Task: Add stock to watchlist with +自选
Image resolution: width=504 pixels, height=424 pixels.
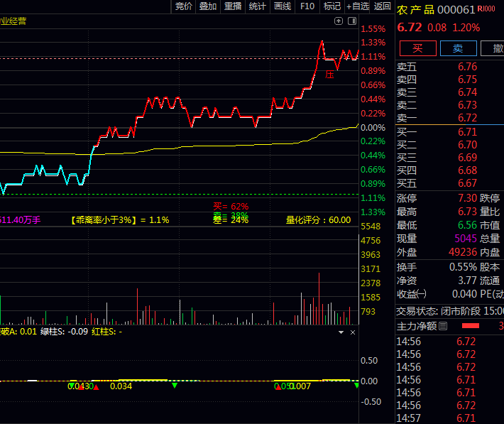Action: [x=358, y=6]
